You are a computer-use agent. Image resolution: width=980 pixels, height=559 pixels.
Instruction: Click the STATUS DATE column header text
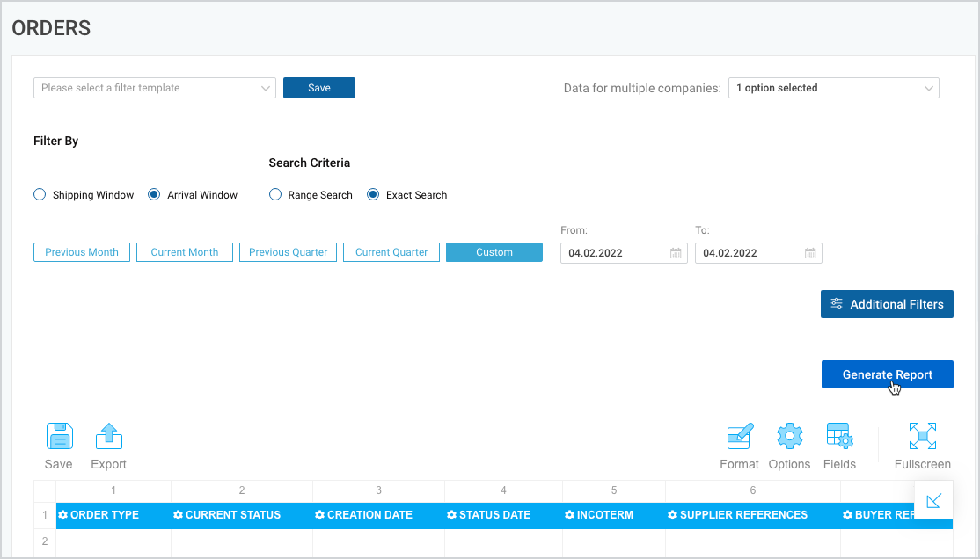[494, 515]
